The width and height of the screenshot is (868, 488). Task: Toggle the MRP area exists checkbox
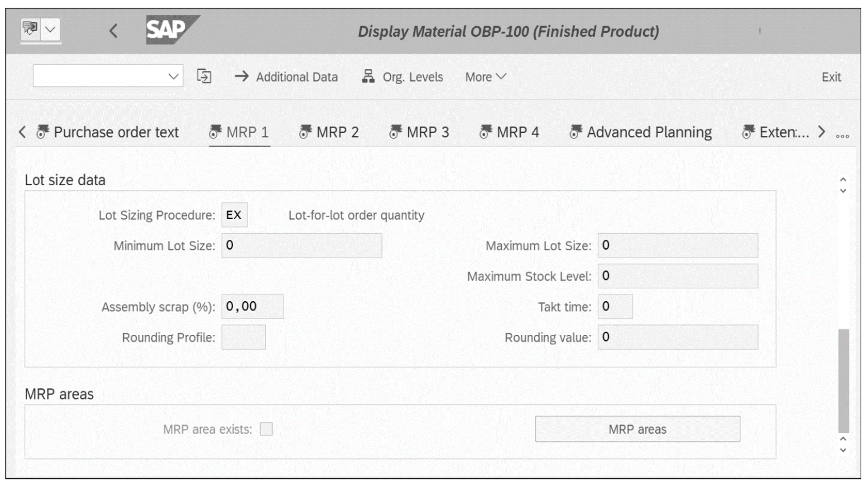pyautogui.click(x=266, y=429)
